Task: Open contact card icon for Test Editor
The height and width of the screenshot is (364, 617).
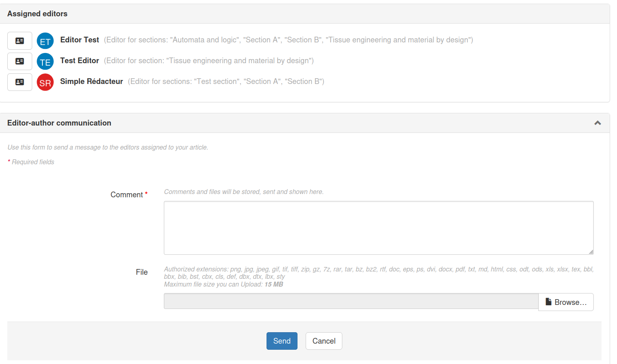Action: pos(20,61)
